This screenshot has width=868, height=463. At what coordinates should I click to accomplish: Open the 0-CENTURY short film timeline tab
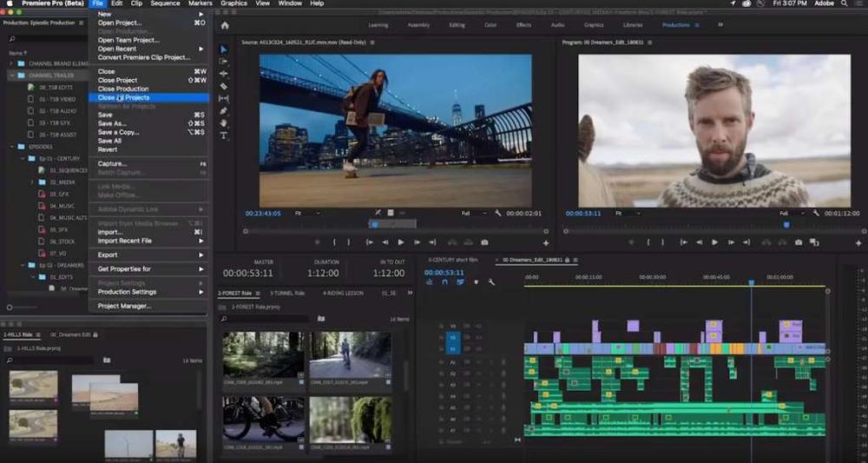(453, 260)
